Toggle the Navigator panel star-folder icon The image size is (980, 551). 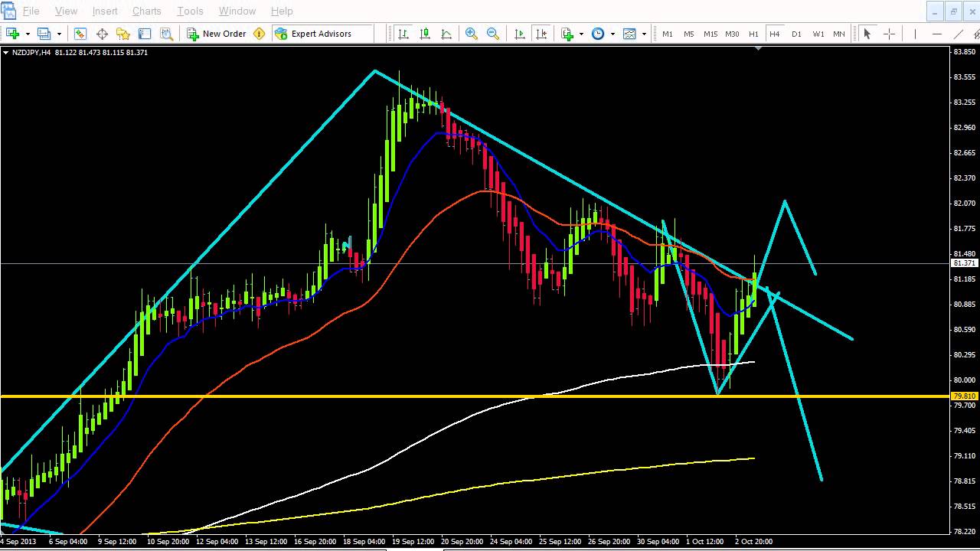tap(123, 34)
